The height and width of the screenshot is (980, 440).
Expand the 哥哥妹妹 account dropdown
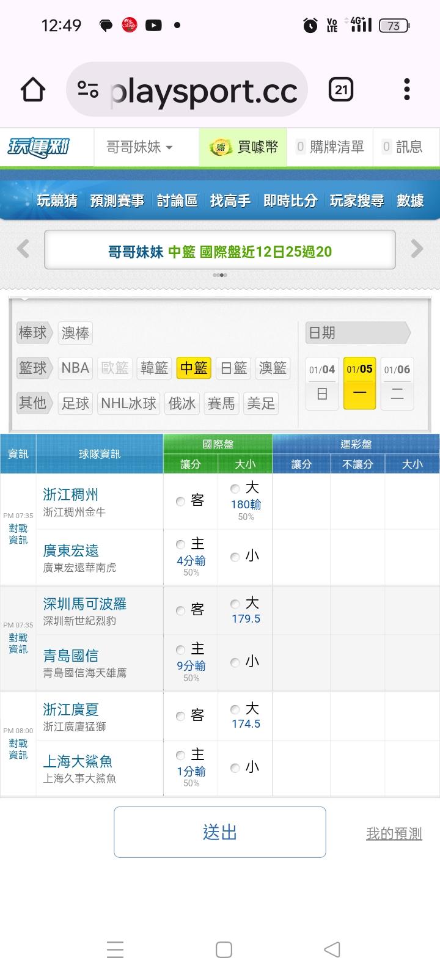(139, 147)
